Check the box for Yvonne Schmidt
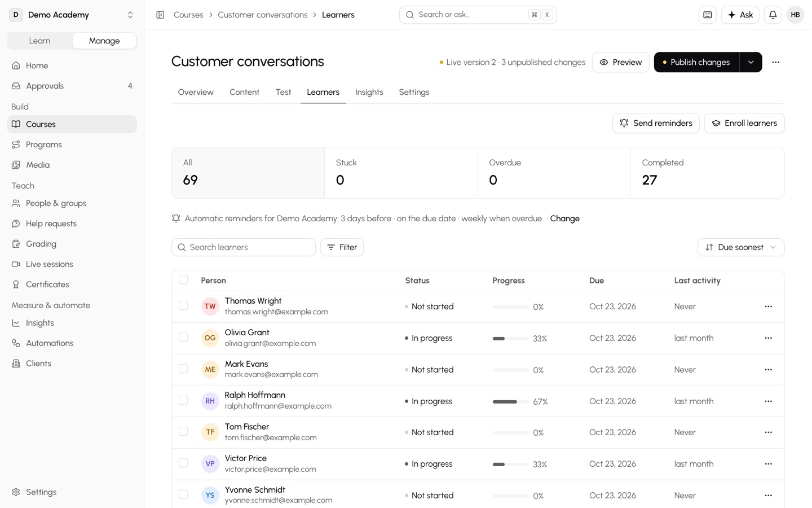The image size is (812, 508). click(183, 494)
